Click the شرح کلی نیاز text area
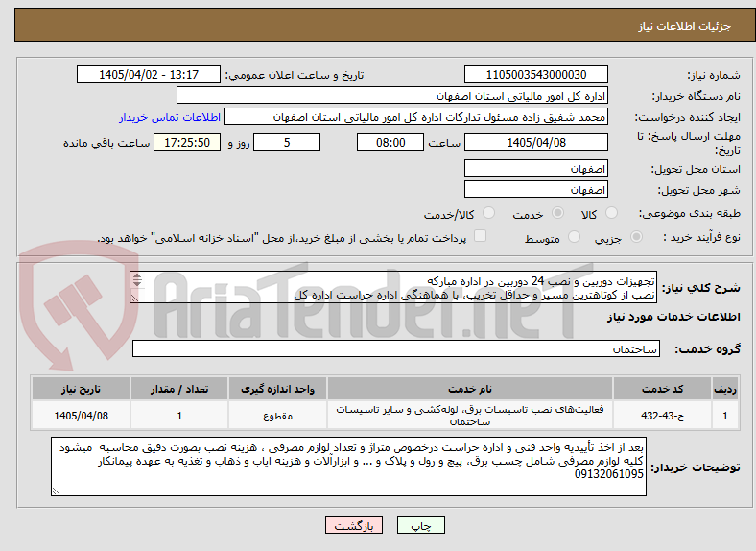This screenshot has width=756, height=551. point(393,287)
